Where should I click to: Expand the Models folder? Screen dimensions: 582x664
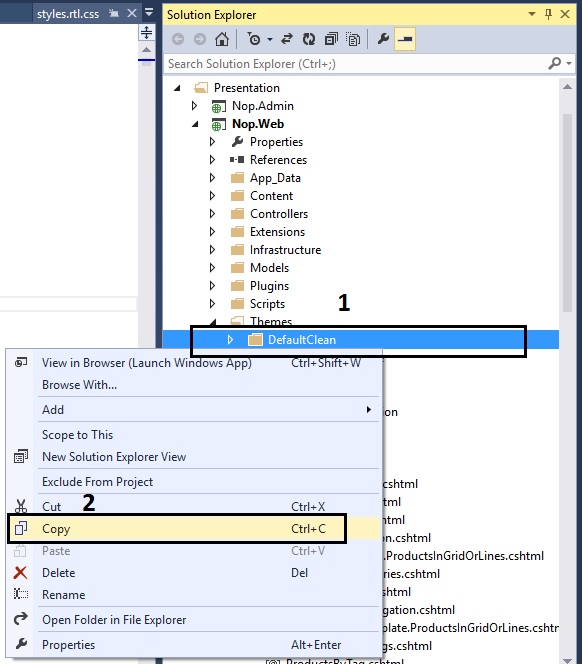pos(212,268)
